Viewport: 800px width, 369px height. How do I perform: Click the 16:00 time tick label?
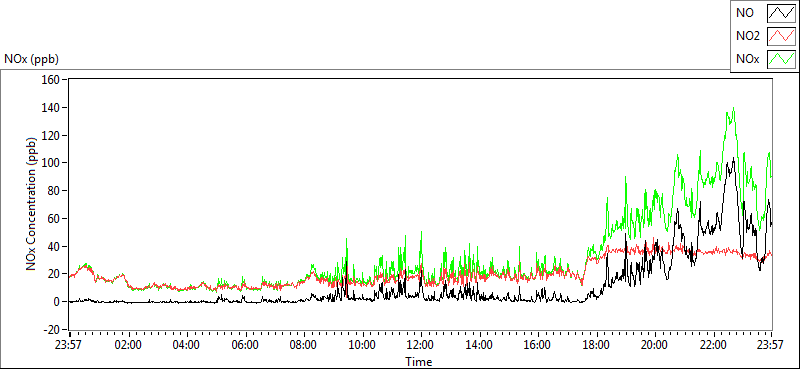coord(538,344)
